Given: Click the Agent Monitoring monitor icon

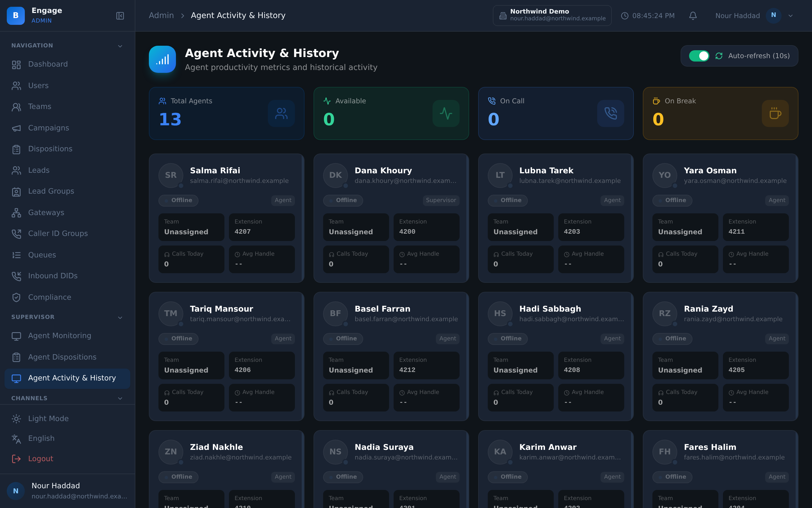Looking at the screenshot, I should 16,336.
